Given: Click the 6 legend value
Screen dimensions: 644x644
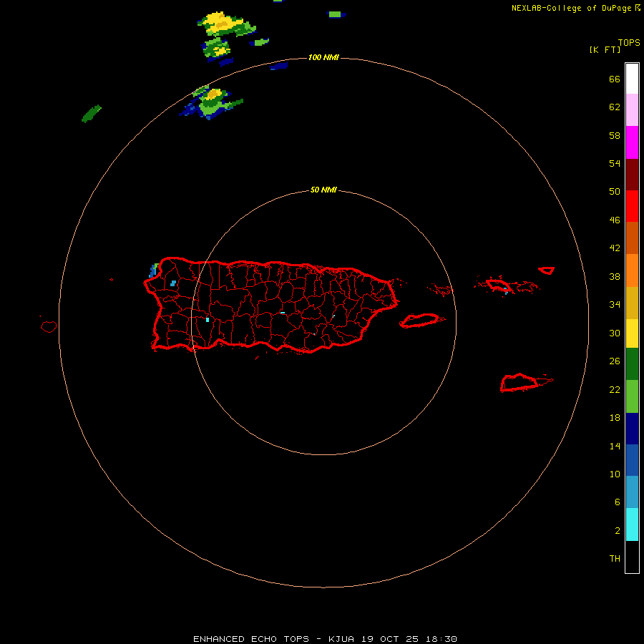Looking at the screenshot, I should [618, 502].
